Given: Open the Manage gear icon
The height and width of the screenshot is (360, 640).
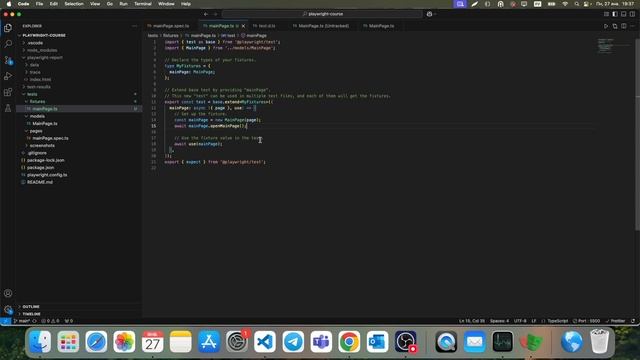Looking at the screenshot, I should pyautogui.click(x=8, y=309).
